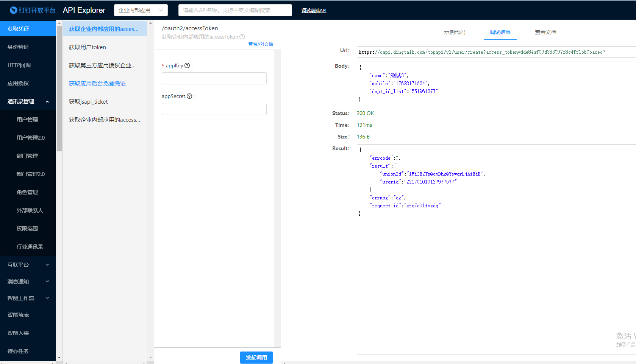Open the 调试前端API link
This screenshot has height=364, width=636.
tap(314, 11)
